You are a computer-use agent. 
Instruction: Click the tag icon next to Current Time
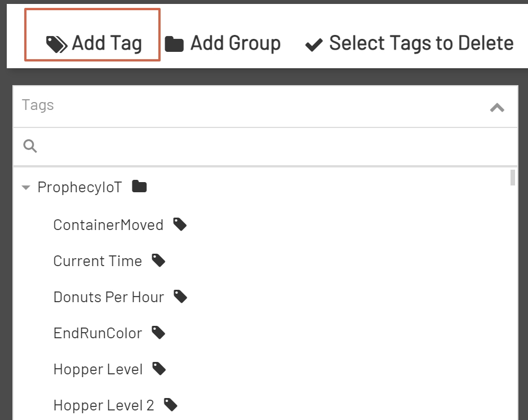tap(158, 260)
